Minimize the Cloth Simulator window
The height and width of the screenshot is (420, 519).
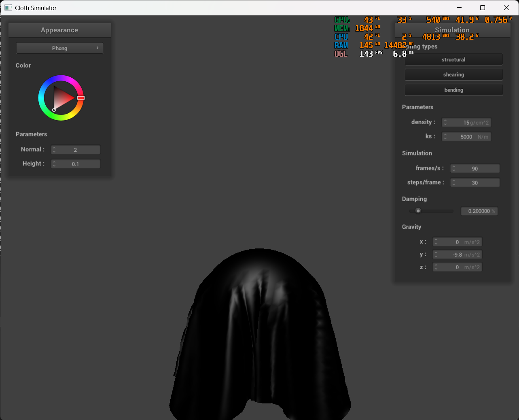pyautogui.click(x=459, y=8)
